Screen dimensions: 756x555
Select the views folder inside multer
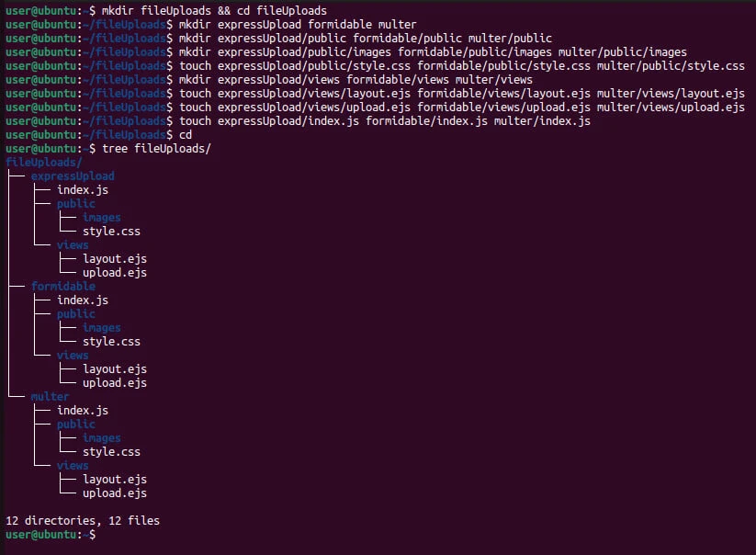click(x=73, y=465)
